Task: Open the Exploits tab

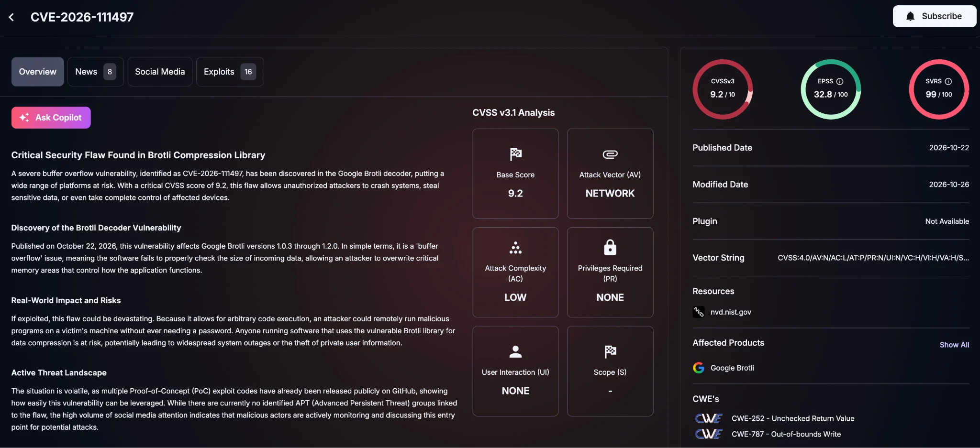Action: click(x=230, y=72)
